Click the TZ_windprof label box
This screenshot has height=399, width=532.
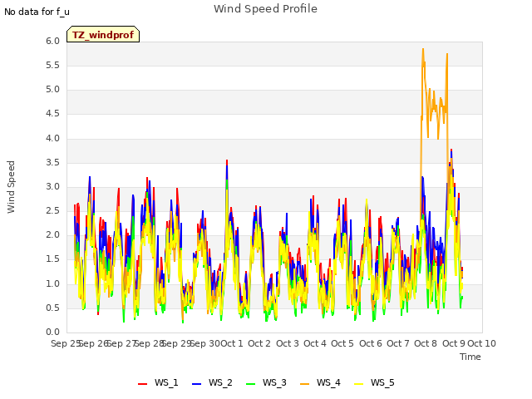tap(103, 34)
